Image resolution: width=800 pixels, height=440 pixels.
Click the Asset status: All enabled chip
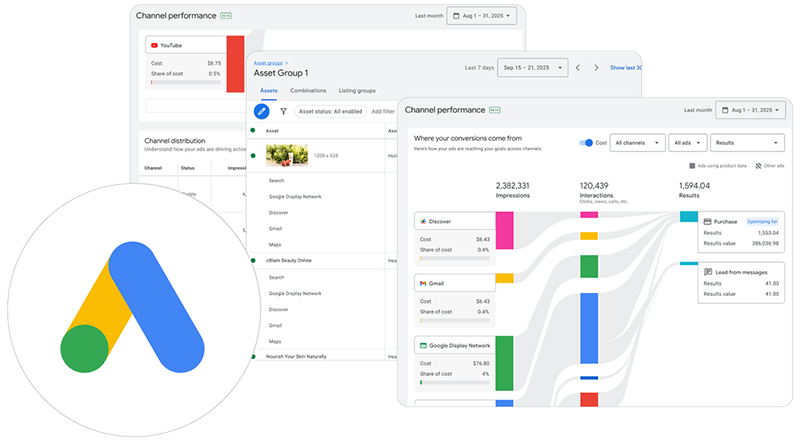[x=330, y=111]
